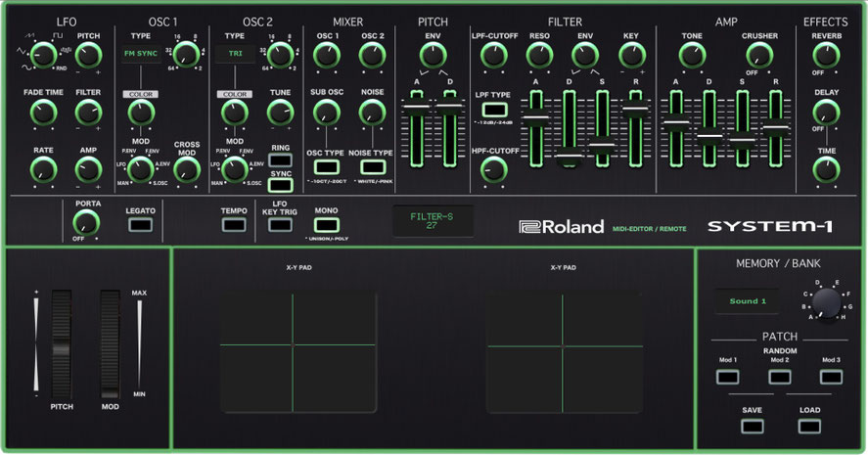Click the HPF-CUTOFF knob
868x455 pixels.
point(494,170)
